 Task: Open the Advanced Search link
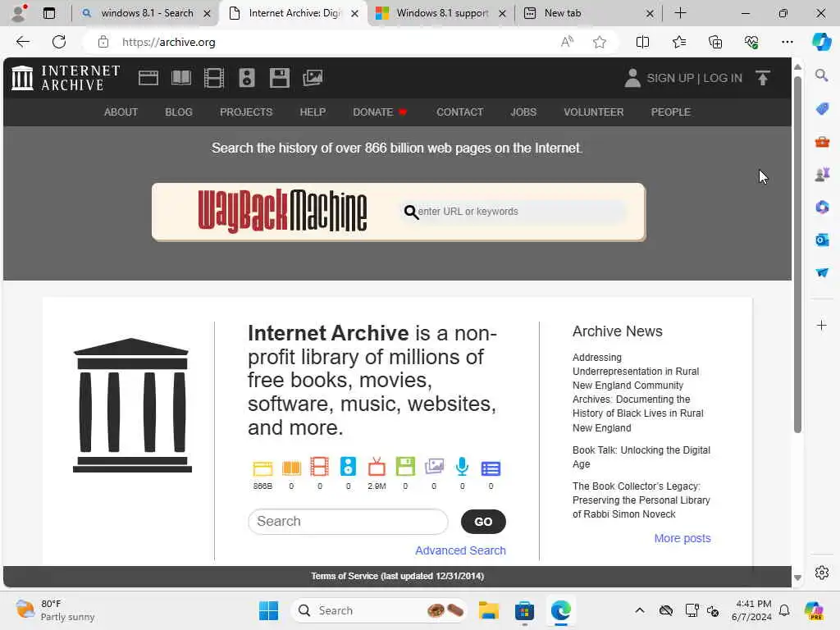[x=460, y=550]
